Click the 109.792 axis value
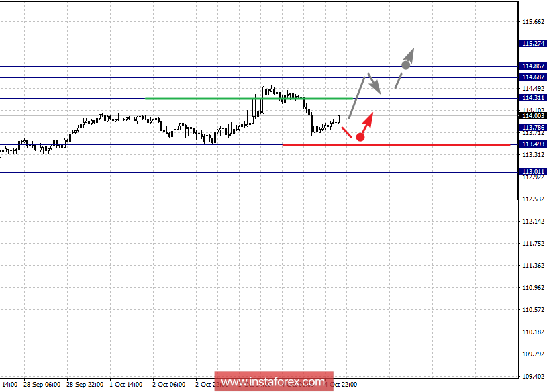The width and height of the screenshot is (547, 392). [533, 354]
